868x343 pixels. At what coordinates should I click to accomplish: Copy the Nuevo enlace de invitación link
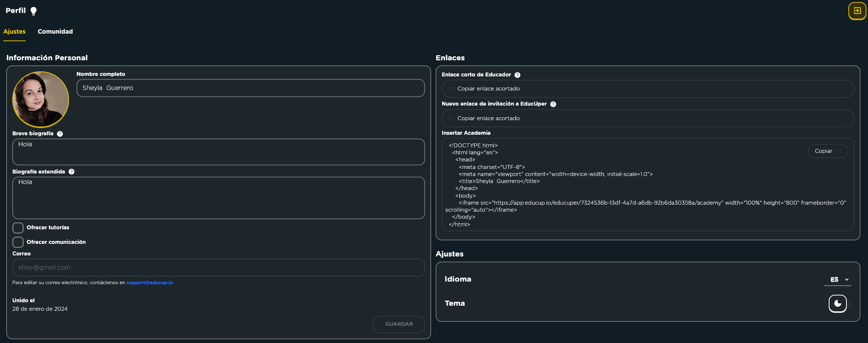[647, 118]
